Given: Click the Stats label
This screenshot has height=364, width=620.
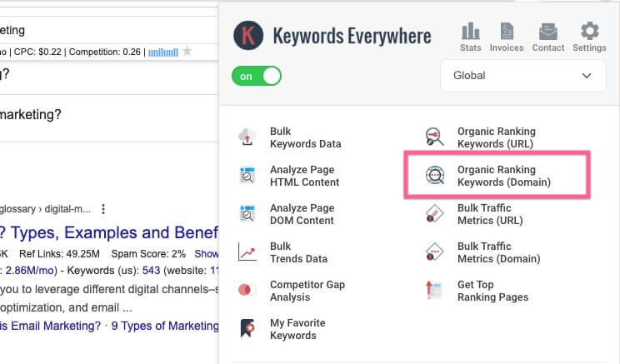Looking at the screenshot, I should pyautogui.click(x=471, y=47).
